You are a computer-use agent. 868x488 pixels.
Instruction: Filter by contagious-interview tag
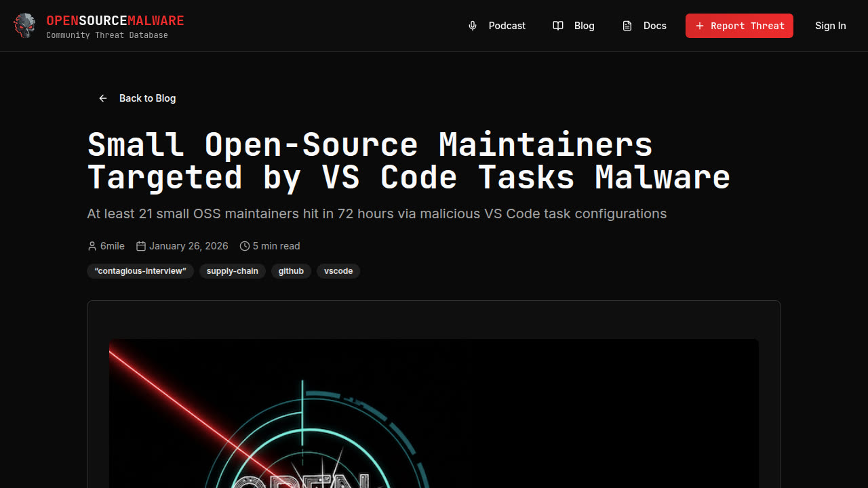[140, 271]
